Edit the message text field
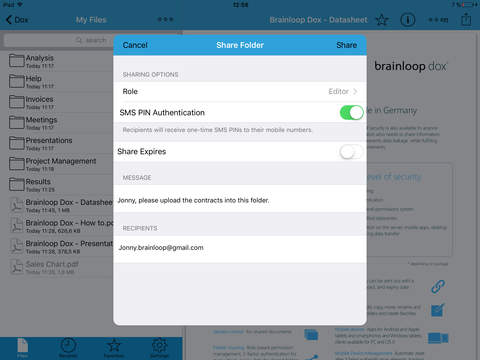480x360 pixels. 240,199
